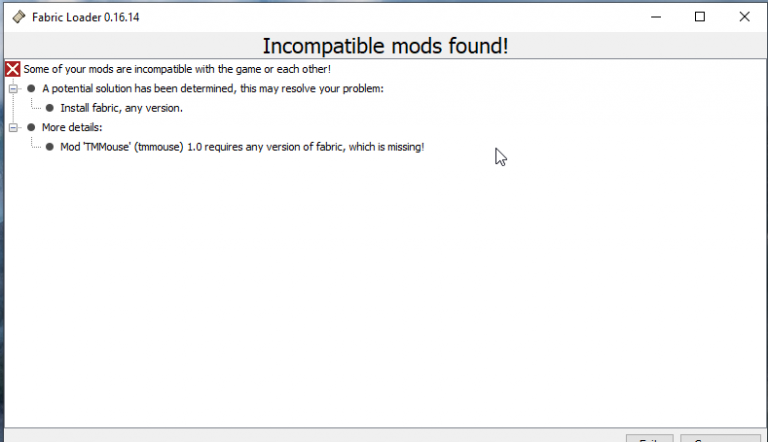Click the 'Incompatible mods found!' heading
This screenshot has height=442, width=768.
click(385, 46)
